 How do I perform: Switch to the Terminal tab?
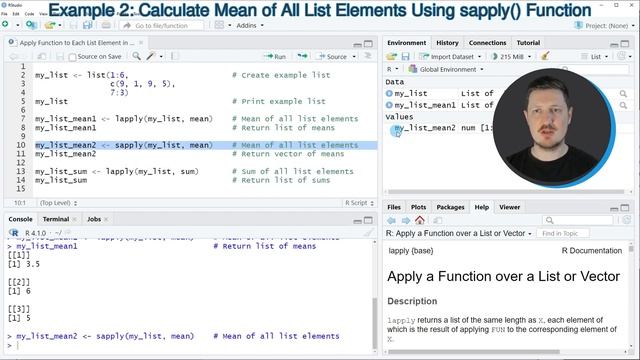[56, 219]
